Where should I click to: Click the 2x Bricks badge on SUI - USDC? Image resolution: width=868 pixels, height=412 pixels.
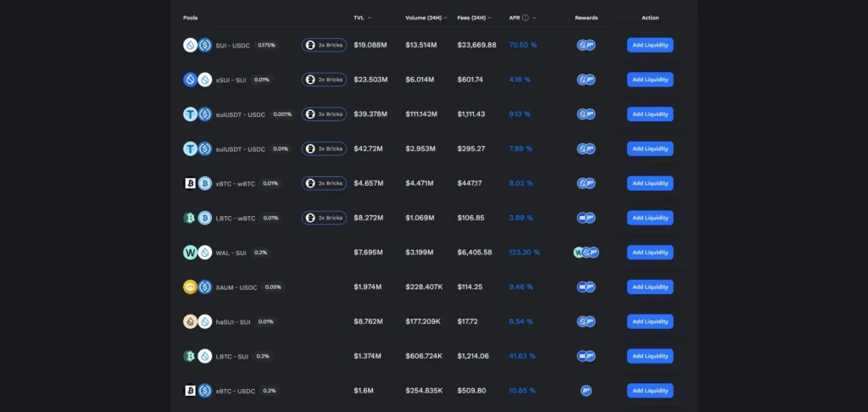coord(324,45)
